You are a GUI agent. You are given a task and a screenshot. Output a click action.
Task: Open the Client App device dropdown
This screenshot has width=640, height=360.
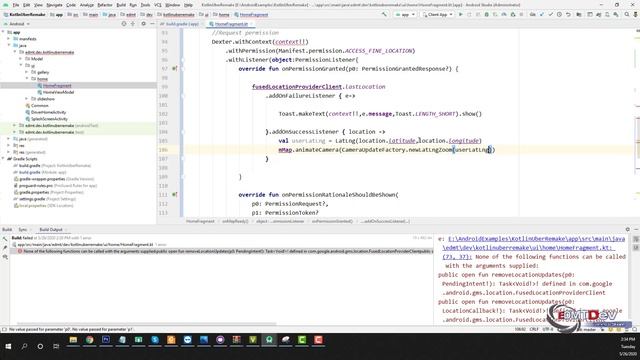coord(437,14)
